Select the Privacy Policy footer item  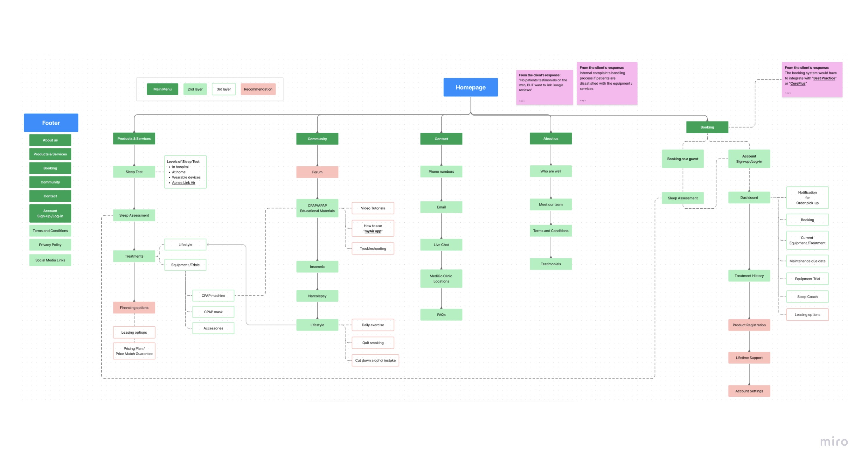50,245
